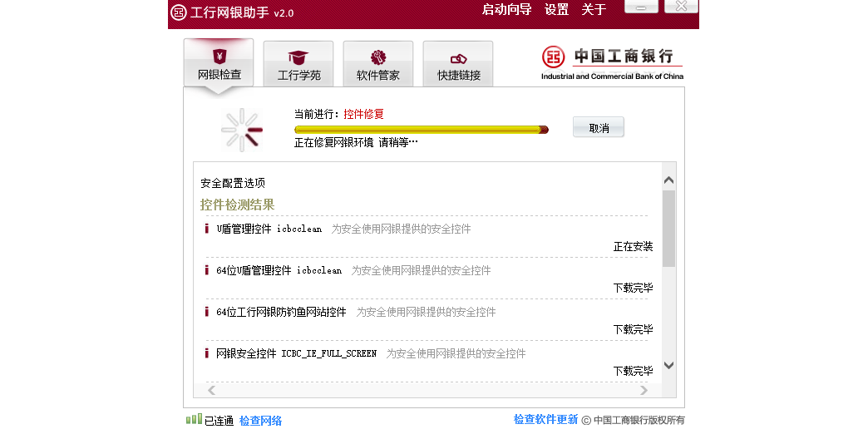868x434 pixels.
Task: Click the info icon beside U盾管理控件 icbcclean
Action: [x=207, y=229]
